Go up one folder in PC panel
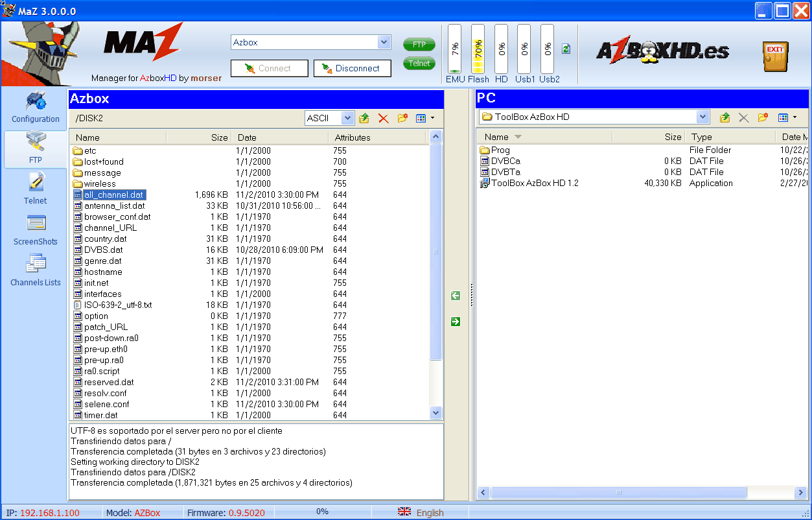This screenshot has width=812, height=520. tap(725, 117)
